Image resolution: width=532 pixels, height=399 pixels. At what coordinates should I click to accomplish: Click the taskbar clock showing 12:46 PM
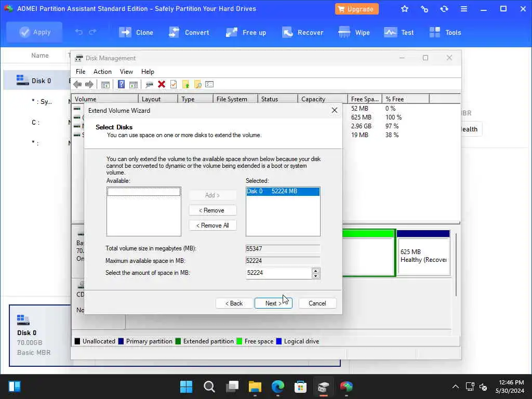[x=509, y=387]
